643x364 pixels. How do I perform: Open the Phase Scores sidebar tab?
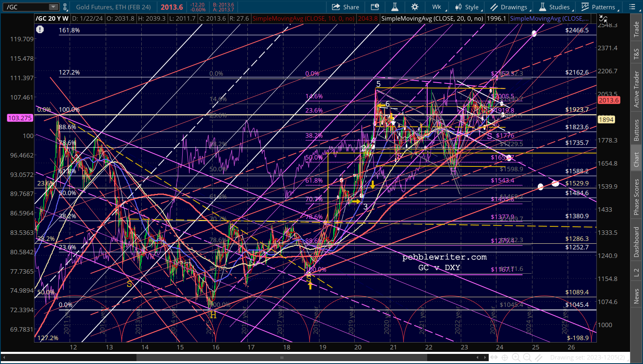pyautogui.click(x=637, y=197)
